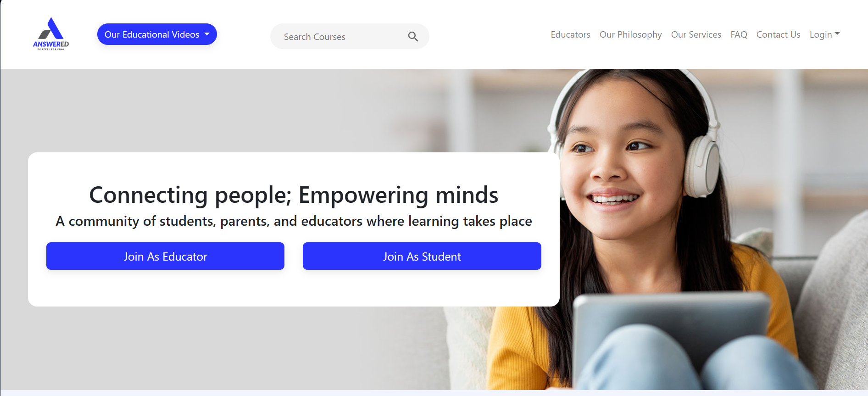This screenshot has height=396, width=868.
Task: Click the community of students subtitle text
Action: click(x=294, y=221)
